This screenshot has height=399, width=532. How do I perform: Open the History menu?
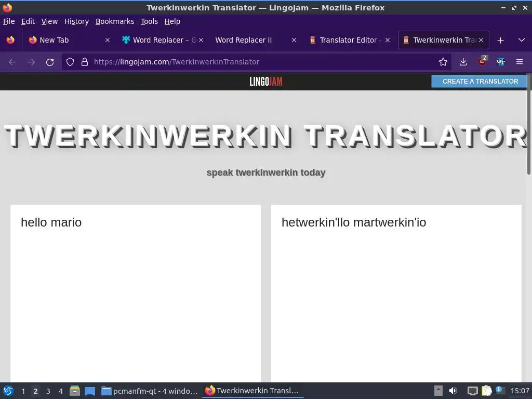(x=76, y=21)
